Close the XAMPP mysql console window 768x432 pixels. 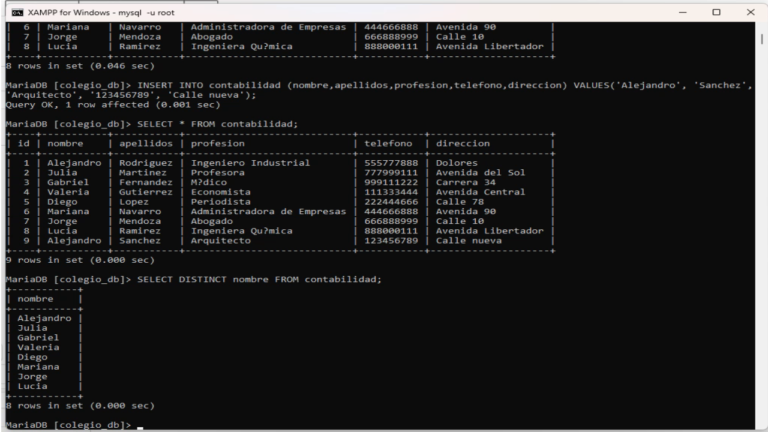pyautogui.click(x=750, y=12)
